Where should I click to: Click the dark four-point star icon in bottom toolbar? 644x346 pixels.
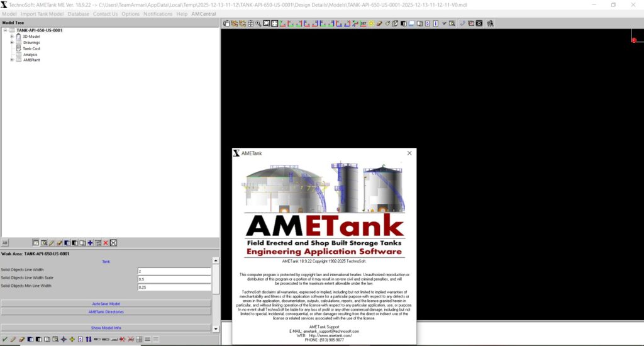(x=64, y=340)
